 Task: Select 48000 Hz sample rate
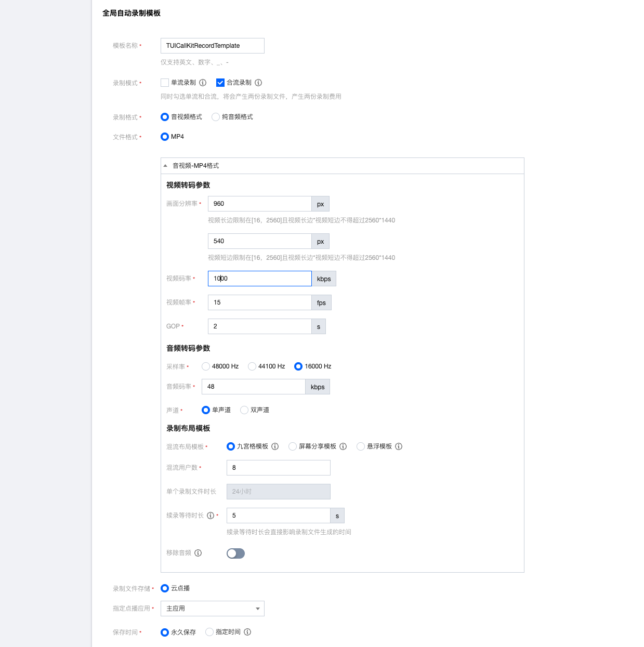pyautogui.click(x=206, y=366)
